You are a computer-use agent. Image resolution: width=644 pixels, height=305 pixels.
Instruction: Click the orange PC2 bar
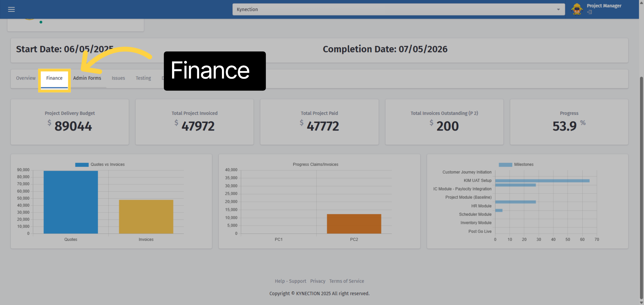click(x=354, y=224)
